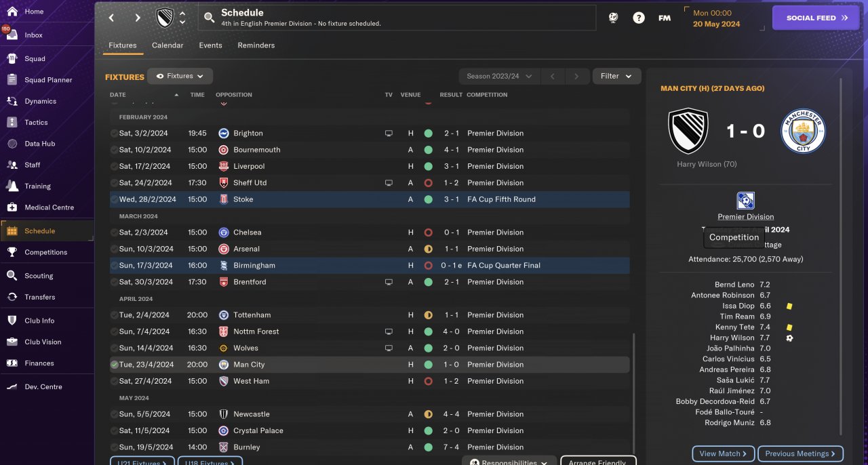
Task: Open the Premier Division competition link
Action: point(745,217)
